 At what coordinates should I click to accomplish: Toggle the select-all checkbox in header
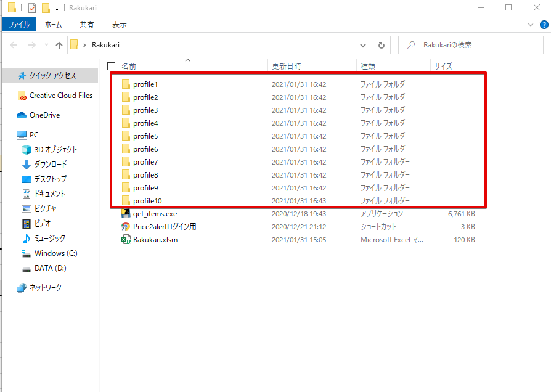coord(112,66)
